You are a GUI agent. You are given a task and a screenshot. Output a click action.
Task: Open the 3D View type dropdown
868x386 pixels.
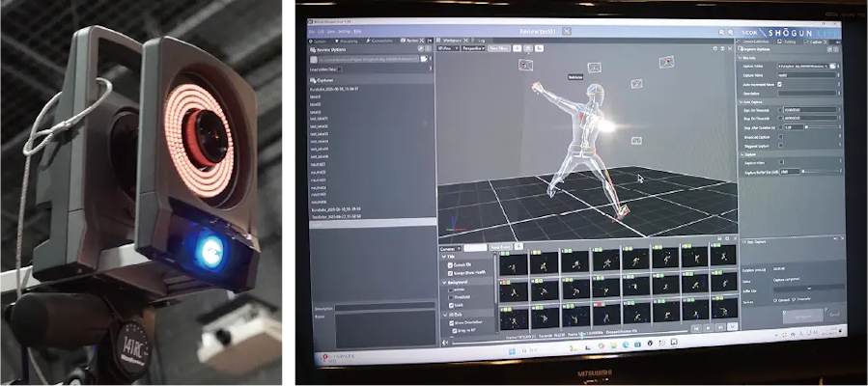[448, 46]
